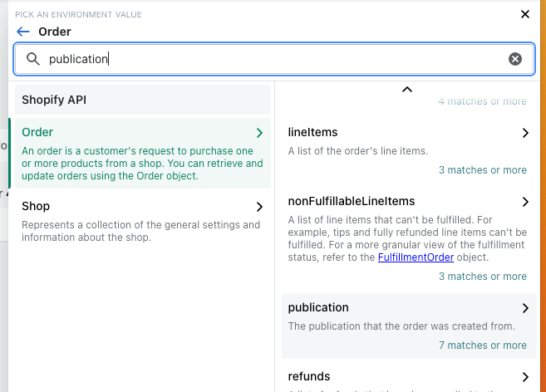The width and height of the screenshot is (546, 392).
Task: Expand the Order item chevron
Action: click(259, 133)
